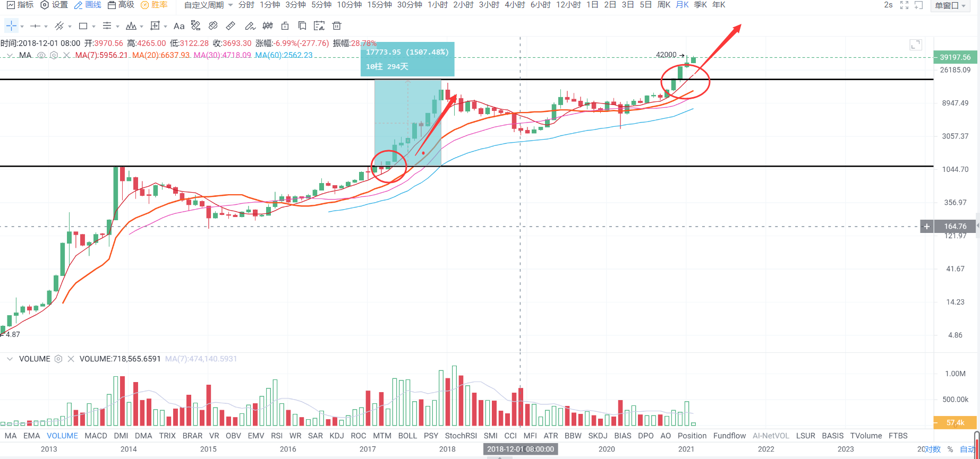The width and height of the screenshot is (980, 459).
Task: Click the 39197.56 current price label
Action: (955, 57)
